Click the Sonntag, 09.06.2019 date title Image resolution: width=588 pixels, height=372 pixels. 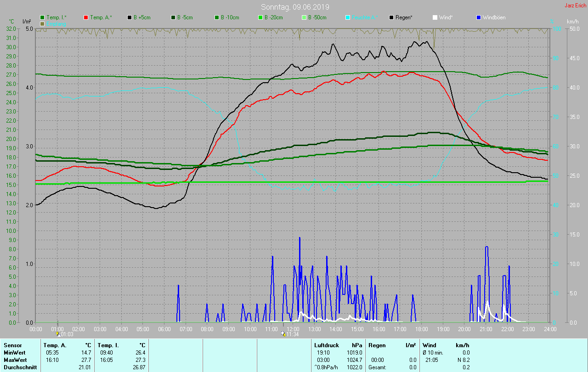295,7
